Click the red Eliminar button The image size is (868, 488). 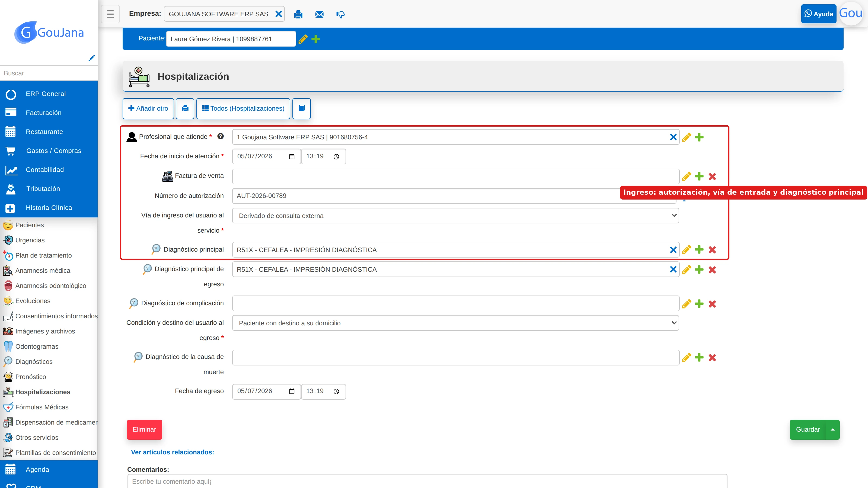144,429
